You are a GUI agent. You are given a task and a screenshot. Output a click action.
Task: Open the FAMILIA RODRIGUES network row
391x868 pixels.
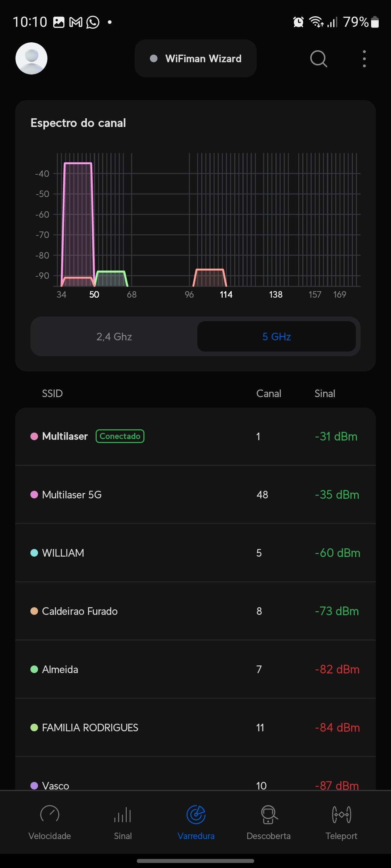coord(195,728)
